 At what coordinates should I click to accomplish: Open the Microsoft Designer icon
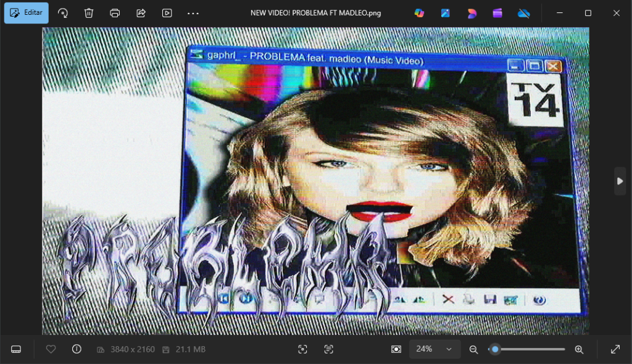tap(472, 13)
